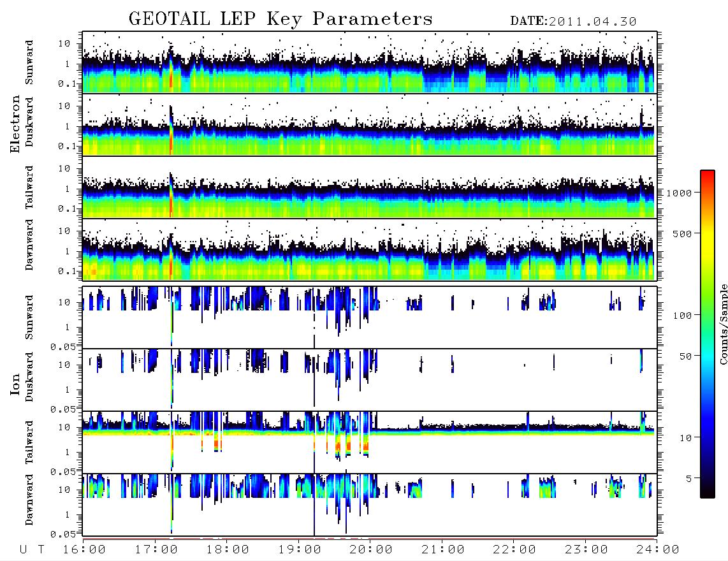Select the Ion Duskward spectrogram panel
The image size is (728, 561).
[x=370, y=379]
